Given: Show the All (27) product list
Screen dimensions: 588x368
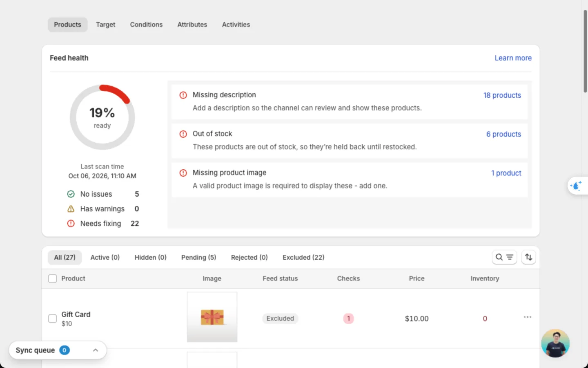Looking at the screenshot, I should click(65, 258).
